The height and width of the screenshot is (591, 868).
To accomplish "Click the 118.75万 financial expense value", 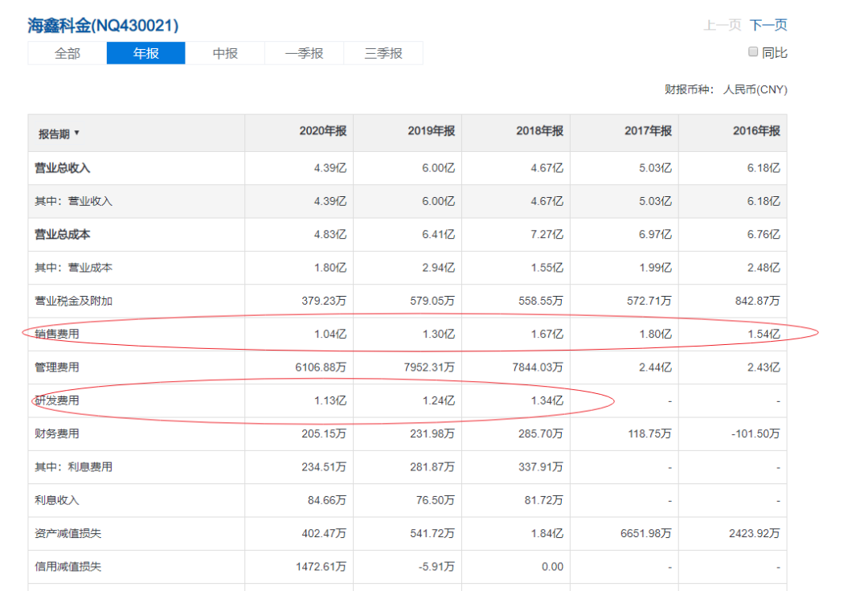I will pyautogui.click(x=649, y=433).
